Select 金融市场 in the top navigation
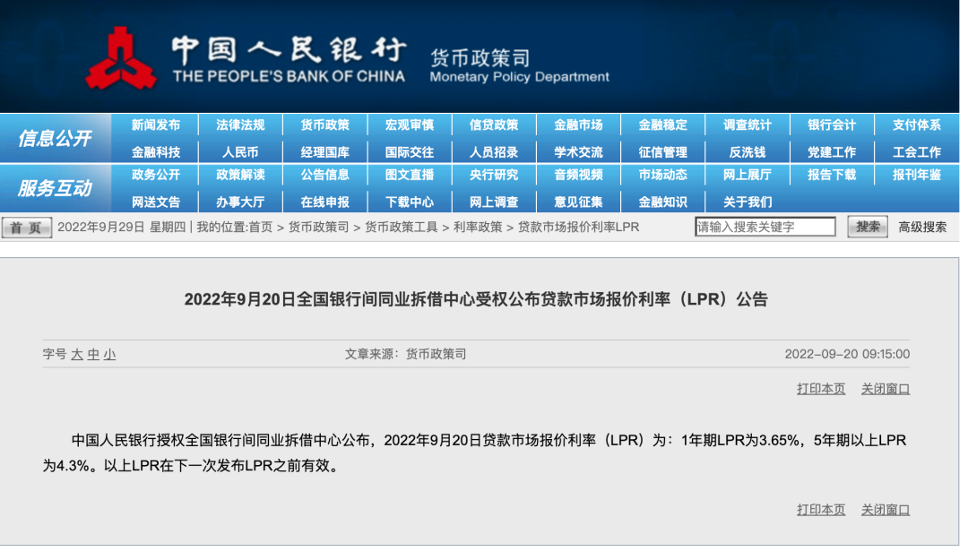Image resolution: width=968 pixels, height=560 pixels. [x=578, y=125]
